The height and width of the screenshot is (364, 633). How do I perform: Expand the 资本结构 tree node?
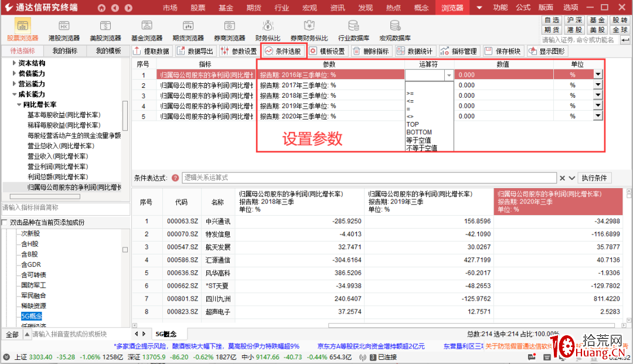pos(14,63)
